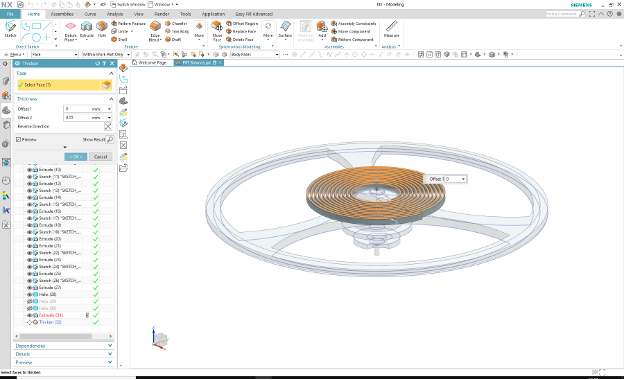Open the Within Work Part Only dropdown
The image size is (624, 380).
click(106, 54)
